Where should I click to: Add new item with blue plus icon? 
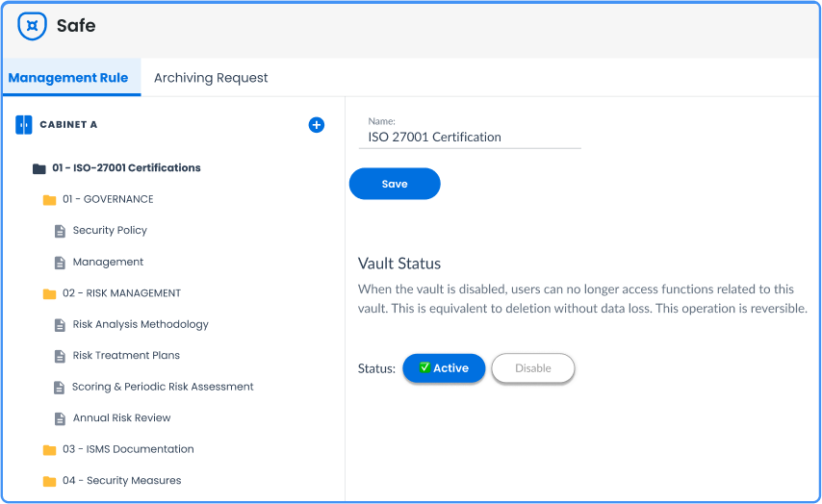316,125
